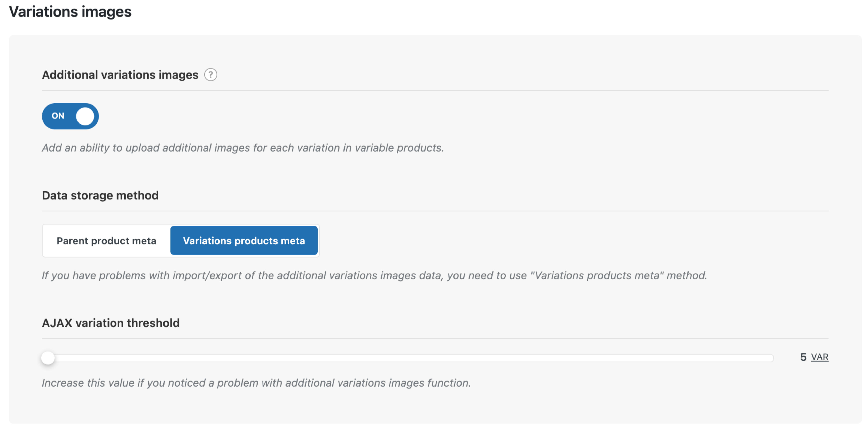The width and height of the screenshot is (868, 433).
Task: Choose Variations products meta storage option
Action: (244, 241)
